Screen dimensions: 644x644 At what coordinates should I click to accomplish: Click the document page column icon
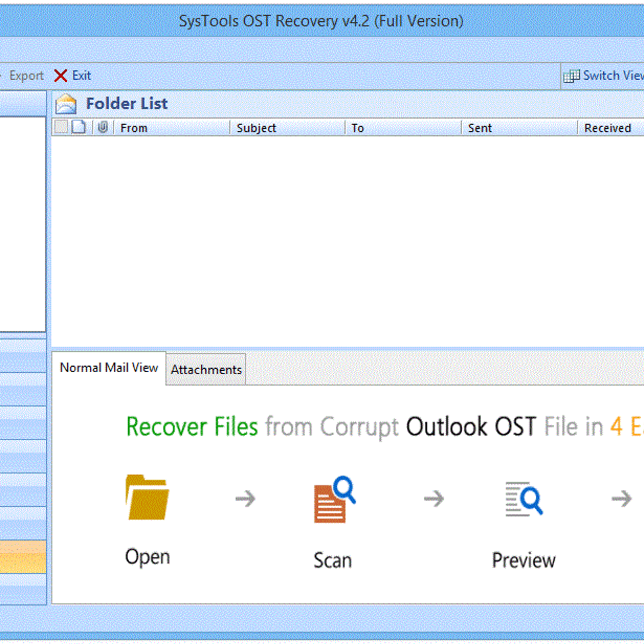78,127
